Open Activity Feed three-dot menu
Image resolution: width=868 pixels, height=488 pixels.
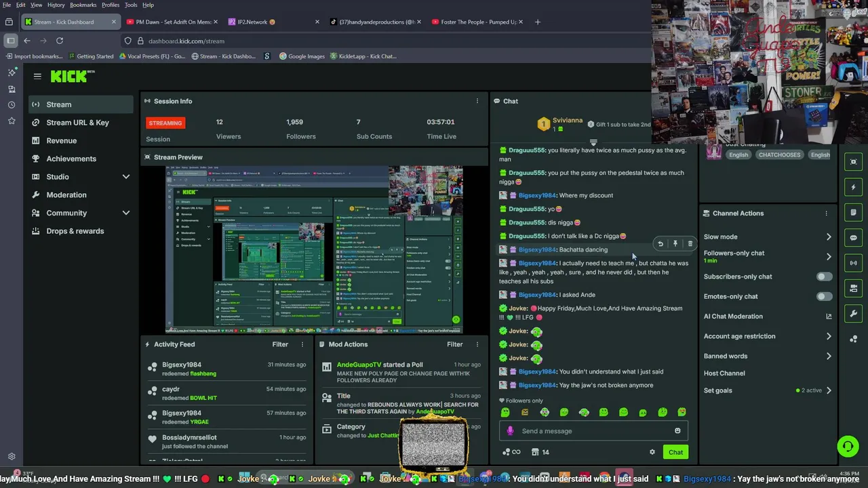click(302, 344)
